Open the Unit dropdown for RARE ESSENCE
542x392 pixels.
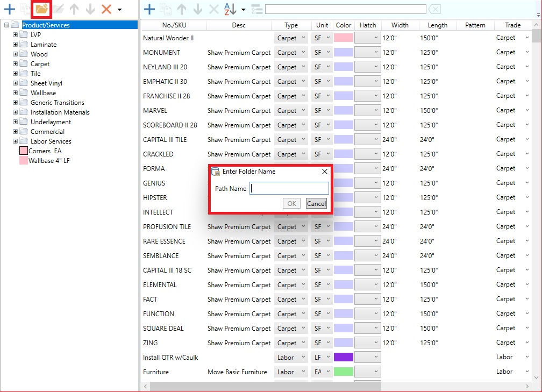[327, 241]
